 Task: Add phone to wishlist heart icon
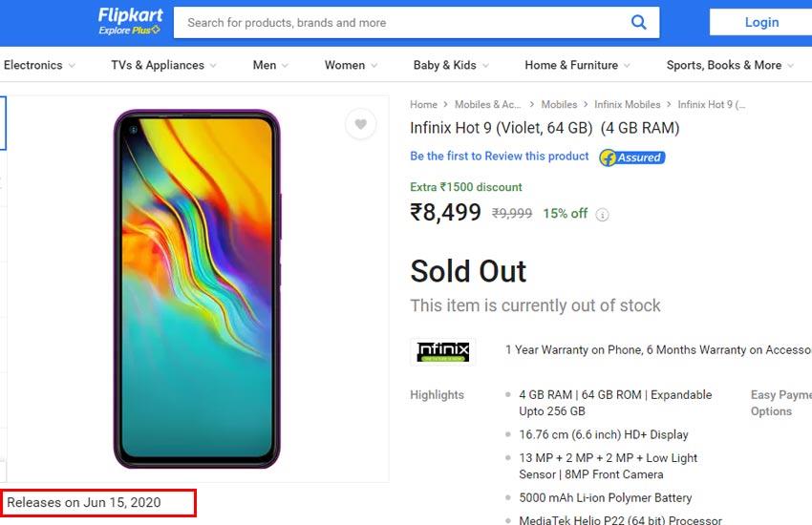pyautogui.click(x=361, y=124)
